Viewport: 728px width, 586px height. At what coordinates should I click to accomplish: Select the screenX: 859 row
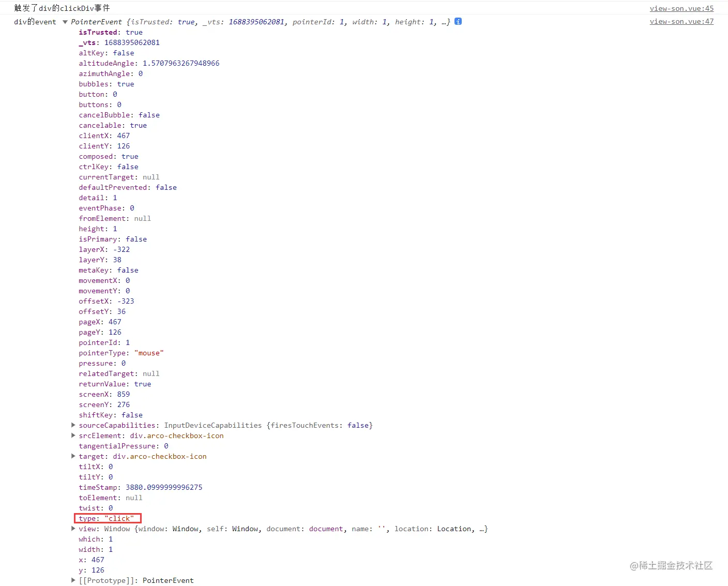click(x=104, y=394)
